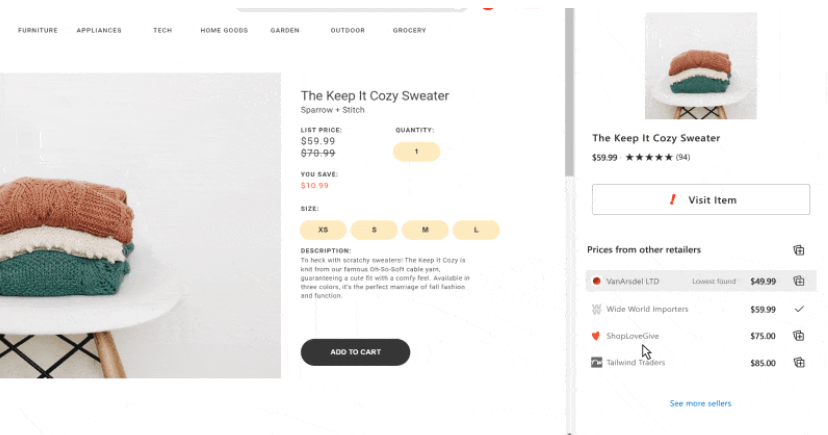The width and height of the screenshot is (828, 435).
Task: Click the checkmark next to Wide World Importers
Action: [x=799, y=309]
